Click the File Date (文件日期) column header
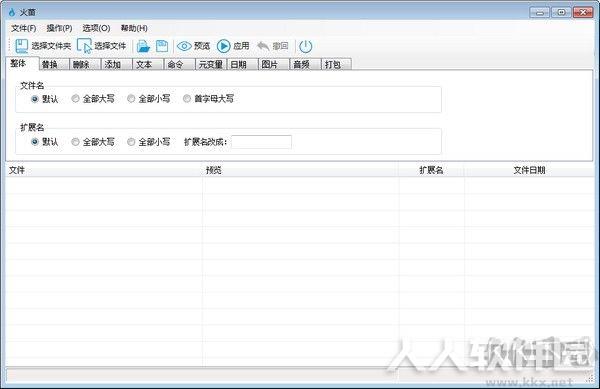Viewport: 600px width, 389px height. click(529, 170)
